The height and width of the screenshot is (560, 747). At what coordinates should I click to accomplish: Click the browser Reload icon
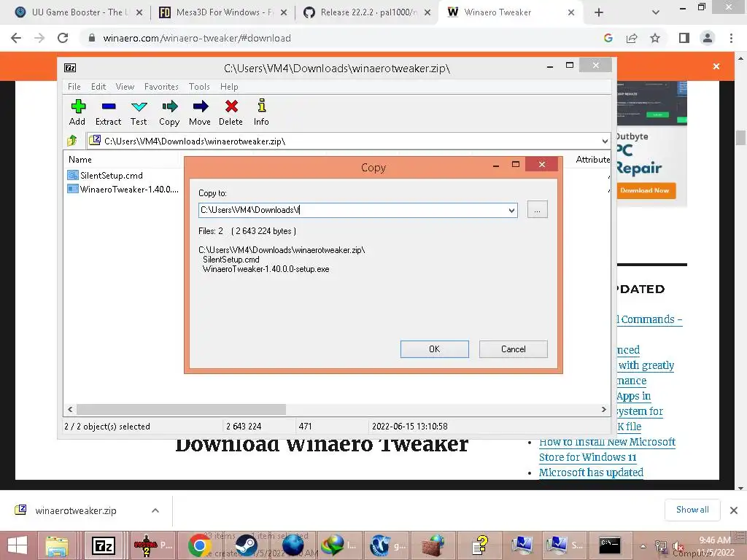(x=63, y=38)
